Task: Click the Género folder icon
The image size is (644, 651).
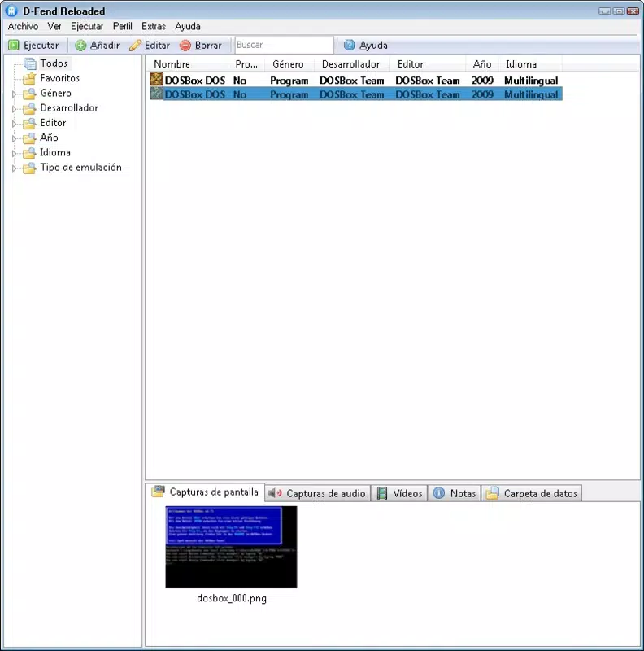Action: point(29,94)
